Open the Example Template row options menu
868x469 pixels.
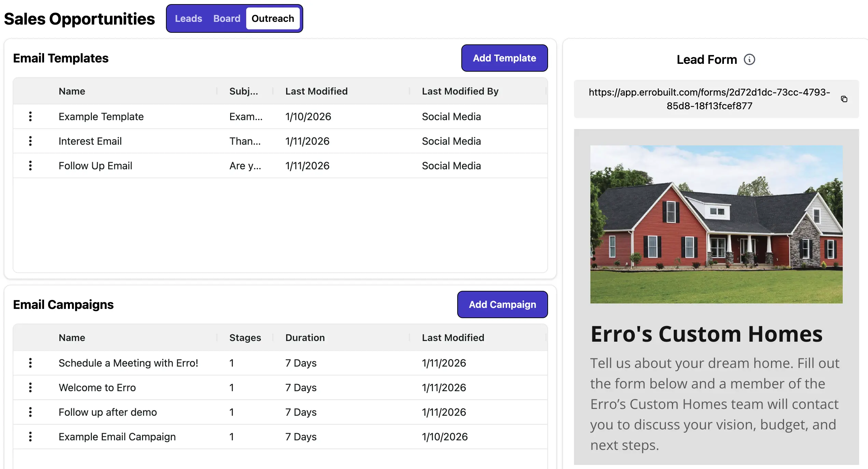click(30, 116)
